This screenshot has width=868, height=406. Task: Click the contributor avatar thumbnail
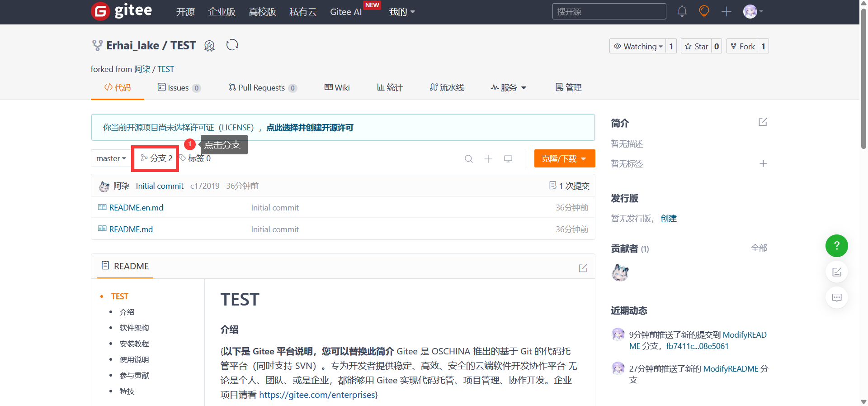620,272
